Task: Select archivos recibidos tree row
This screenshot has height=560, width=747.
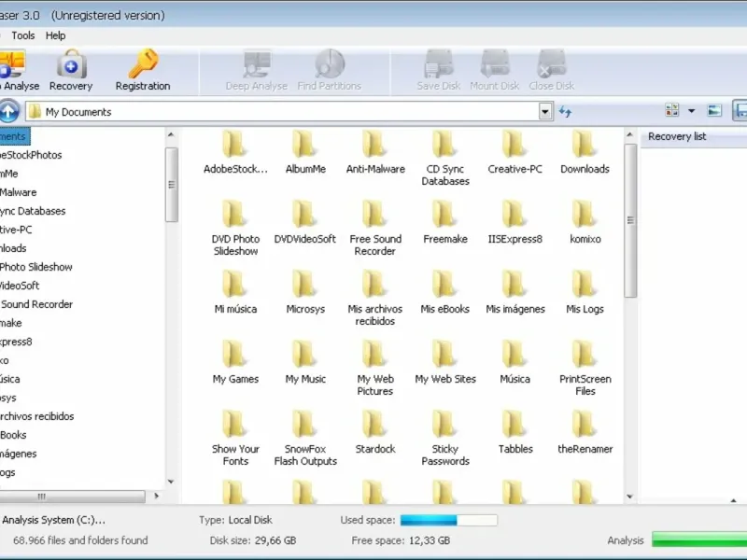Action: 37,416
